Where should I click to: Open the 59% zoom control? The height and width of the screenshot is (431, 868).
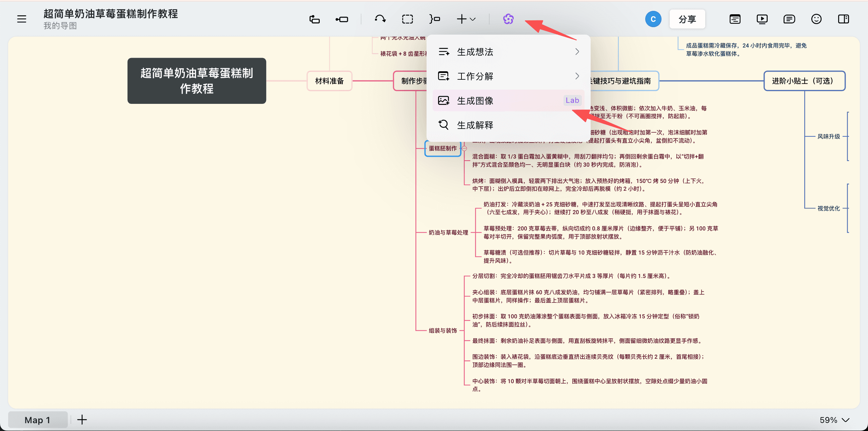click(834, 420)
